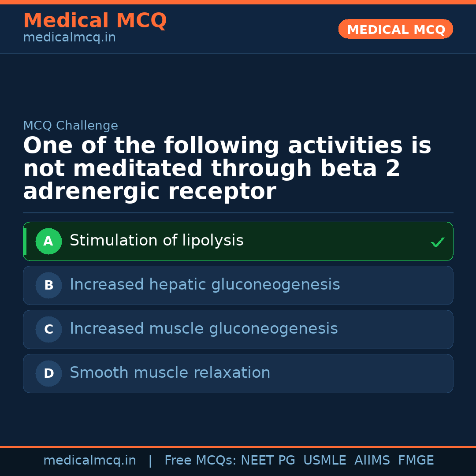Click the orange MEDICAL MCQ badge
The width and height of the screenshot is (476, 476).
coord(395,30)
